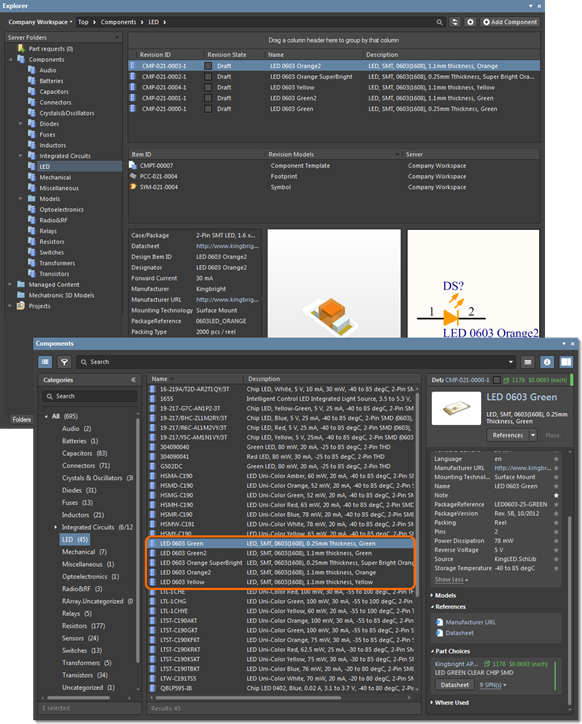Expand the Managed Content folder
582x724 pixels.
point(10,284)
